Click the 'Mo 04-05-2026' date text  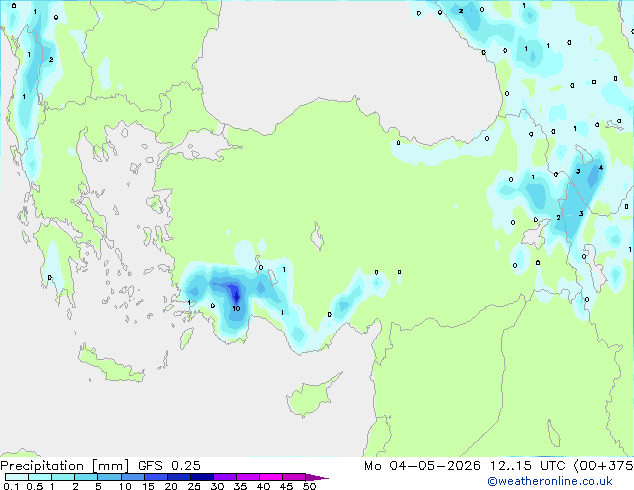point(422,466)
